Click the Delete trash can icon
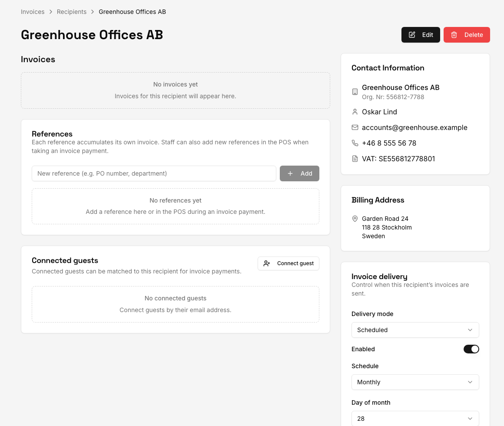504x426 pixels. [x=454, y=35]
